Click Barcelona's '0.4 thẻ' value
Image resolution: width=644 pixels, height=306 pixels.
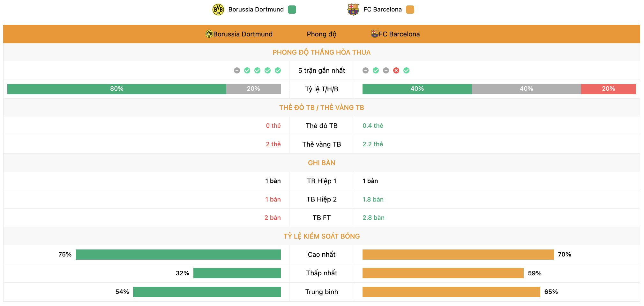pyautogui.click(x=373, y=126)
